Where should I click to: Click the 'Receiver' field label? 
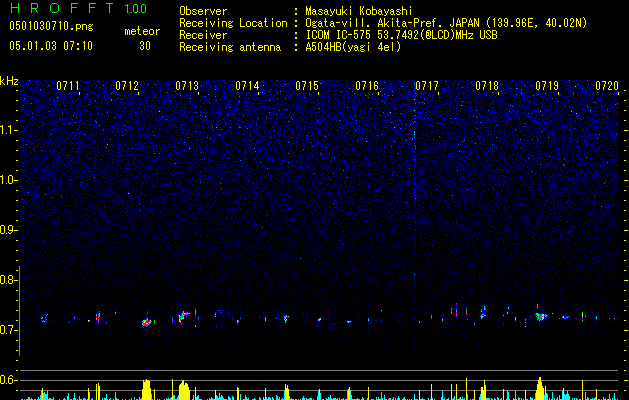pos(203,35)
